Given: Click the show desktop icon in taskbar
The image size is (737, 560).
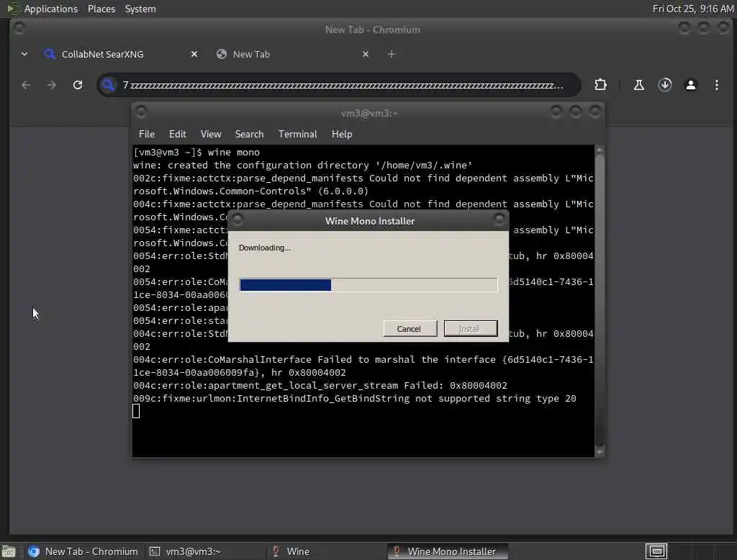Looking at the screenshot, I should pyautogui.click(x=9, y=551).
